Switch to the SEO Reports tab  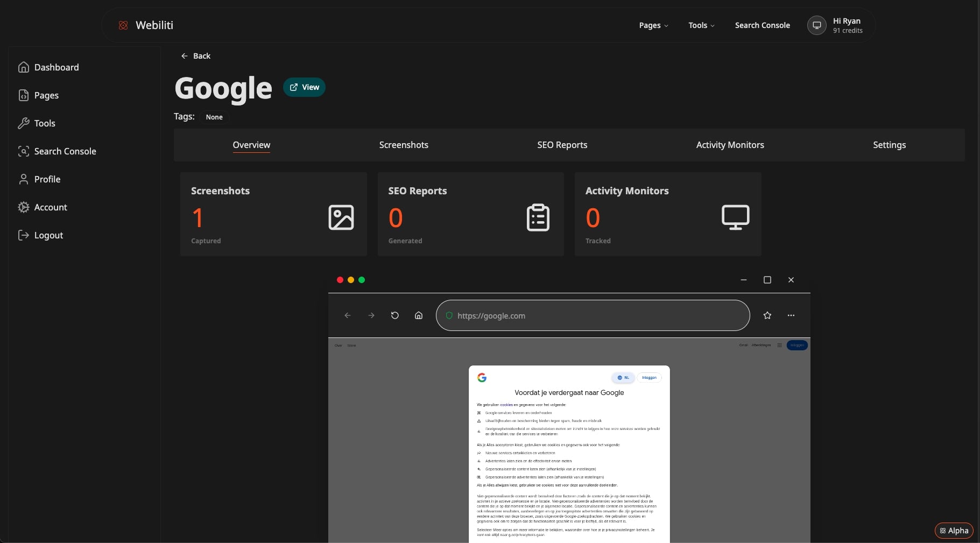pyautogui.click(x=562, y=145)
